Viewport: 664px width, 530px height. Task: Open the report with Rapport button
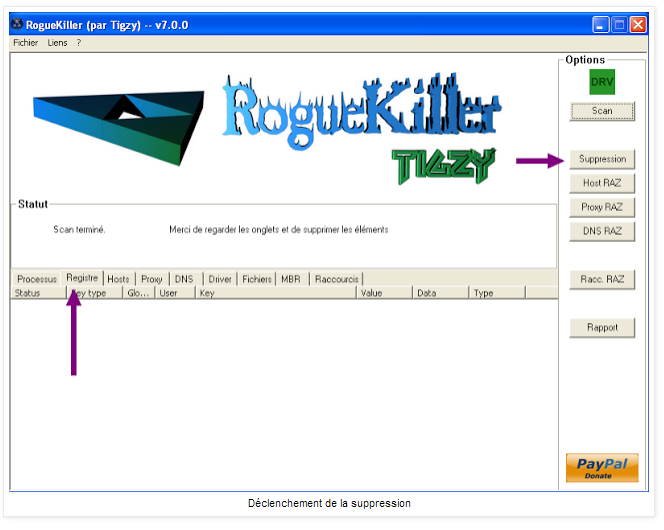tap(602, 328)
